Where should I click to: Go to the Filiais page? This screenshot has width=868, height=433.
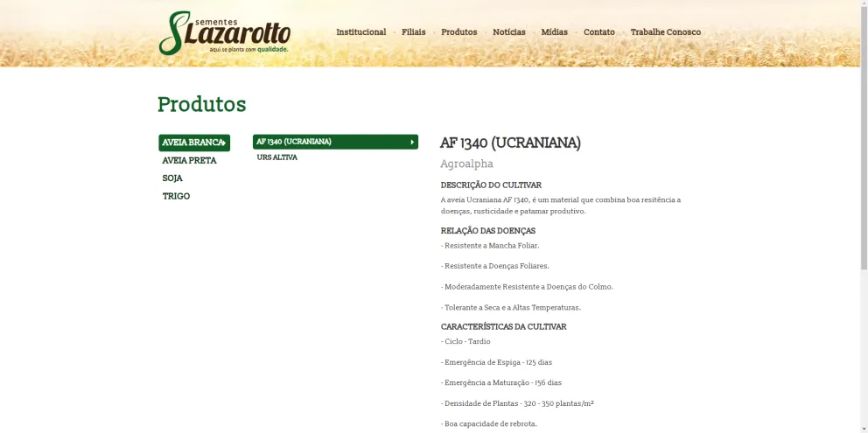pos(414,32)
